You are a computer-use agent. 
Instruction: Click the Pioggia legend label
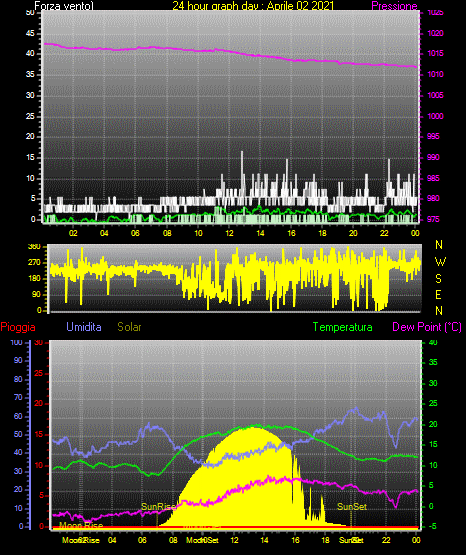pyautogui.click(x=18, y=327)
